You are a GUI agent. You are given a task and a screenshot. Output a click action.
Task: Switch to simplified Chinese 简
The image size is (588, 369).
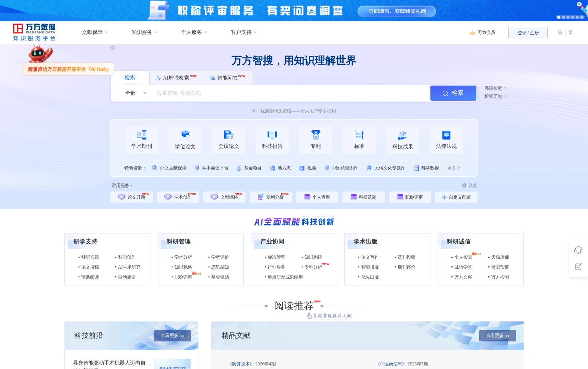[560, 33]
